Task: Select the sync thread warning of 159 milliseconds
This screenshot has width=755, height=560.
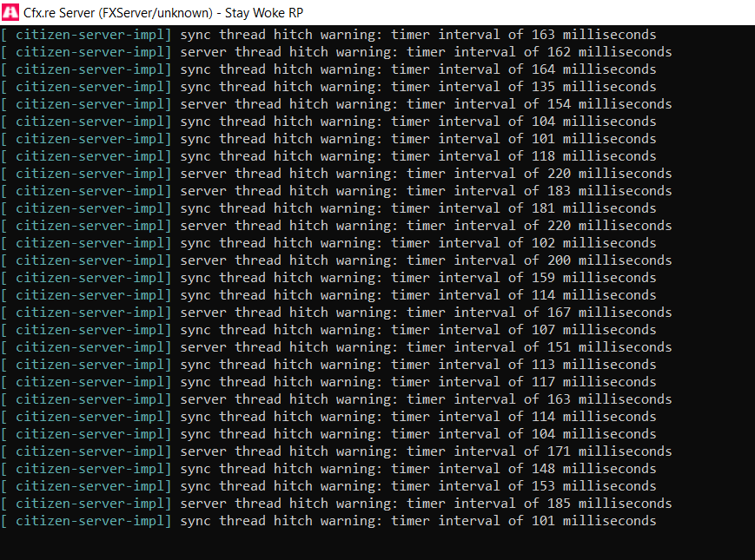Action: [x=328, y=278]
